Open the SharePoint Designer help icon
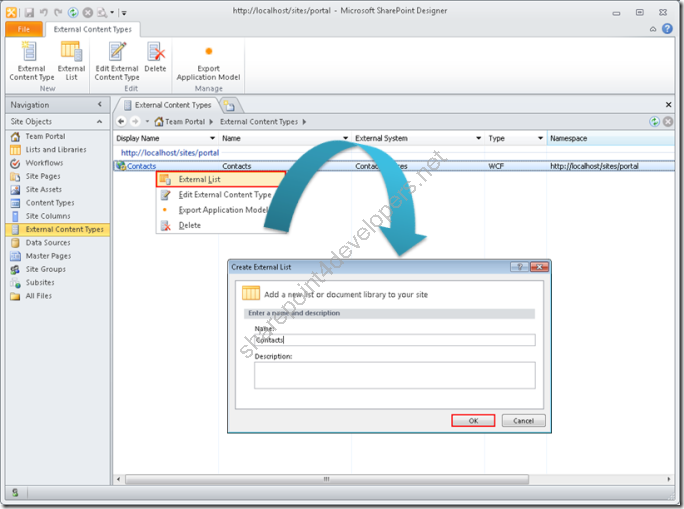Screen dimensions: 684x509 coord(667,29)
